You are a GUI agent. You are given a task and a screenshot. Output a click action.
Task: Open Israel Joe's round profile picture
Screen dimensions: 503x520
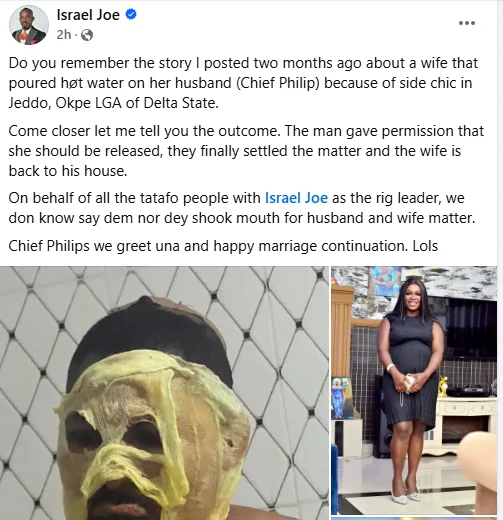point(29,25)
